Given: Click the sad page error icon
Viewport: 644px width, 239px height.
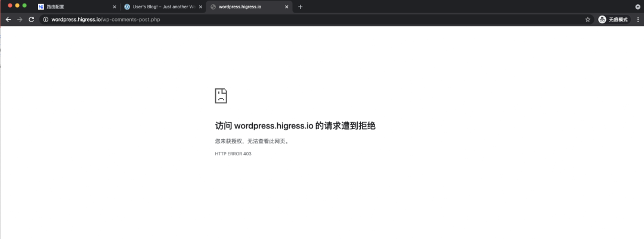Looking at the screenshot, I should coord(221,96).
